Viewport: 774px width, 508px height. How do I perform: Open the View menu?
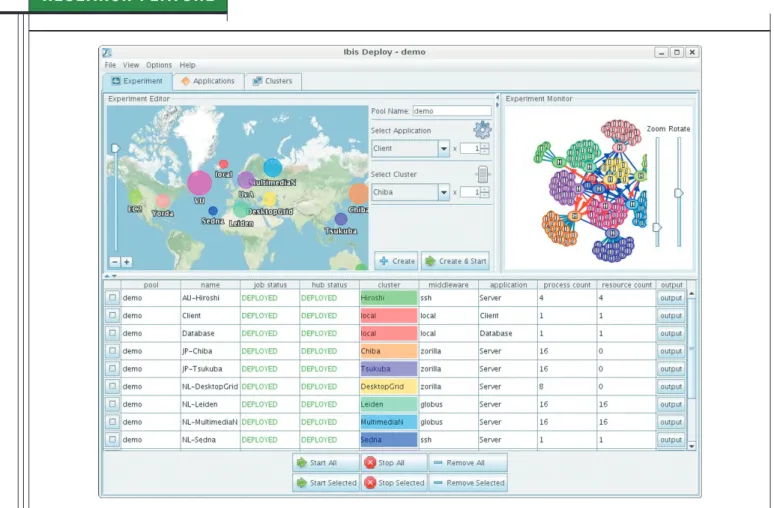click(131, 65)
